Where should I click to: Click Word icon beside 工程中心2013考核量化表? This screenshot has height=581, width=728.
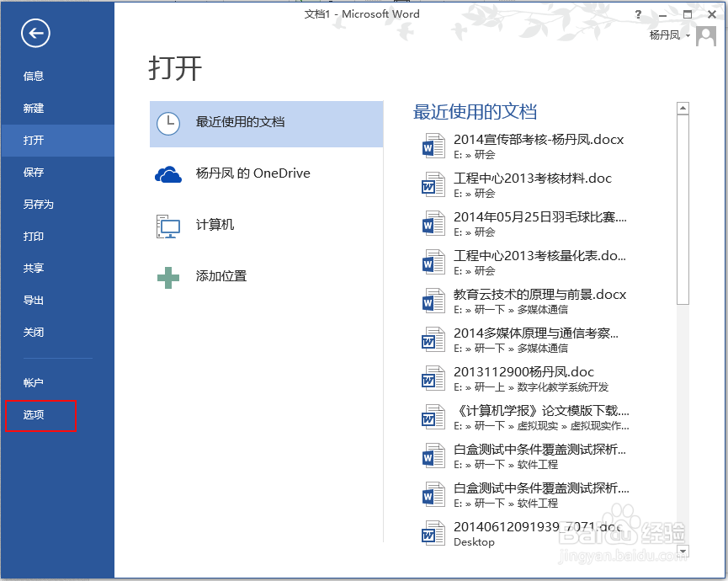[x=433, y=263]
